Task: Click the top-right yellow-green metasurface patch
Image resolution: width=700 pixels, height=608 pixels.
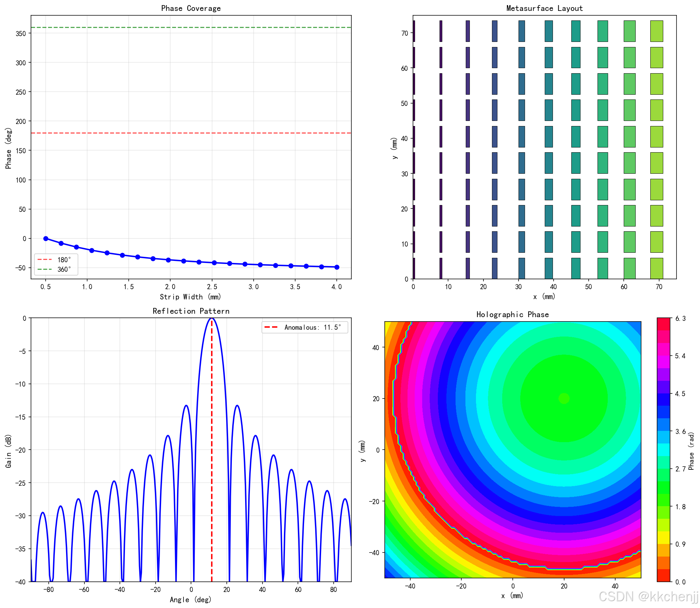Action: 656,31
